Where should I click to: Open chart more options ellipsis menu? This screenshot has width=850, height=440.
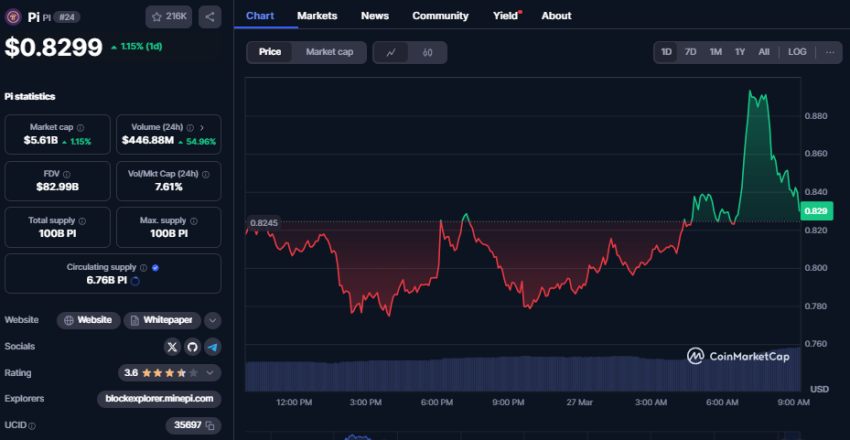829,52
